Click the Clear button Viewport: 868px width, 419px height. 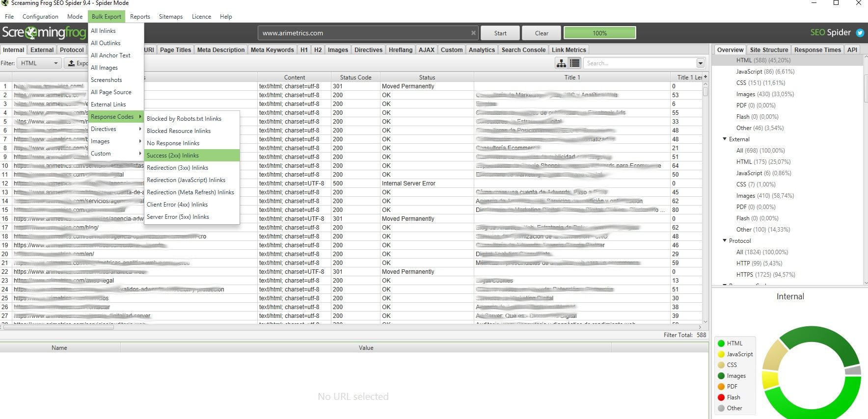pyautogui.click(x=542, y=33)
